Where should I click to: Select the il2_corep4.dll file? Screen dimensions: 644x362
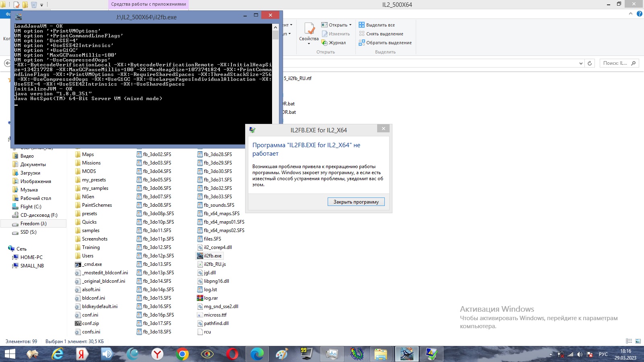(218, 247)
